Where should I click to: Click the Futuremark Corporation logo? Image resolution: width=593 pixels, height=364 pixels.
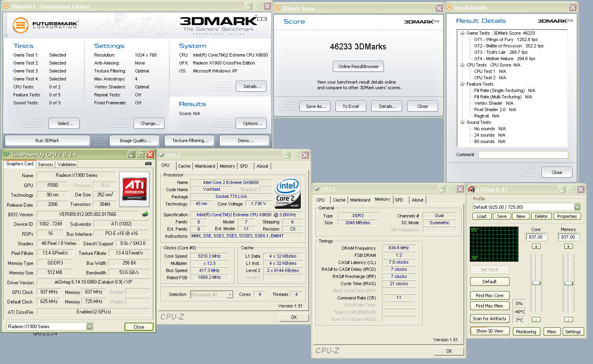tap(45, 25)
